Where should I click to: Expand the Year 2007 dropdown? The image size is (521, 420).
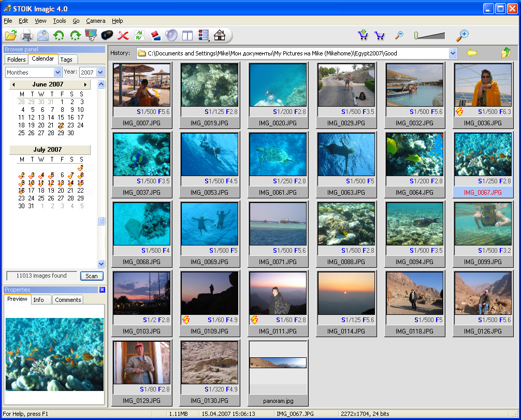point(100,72)
